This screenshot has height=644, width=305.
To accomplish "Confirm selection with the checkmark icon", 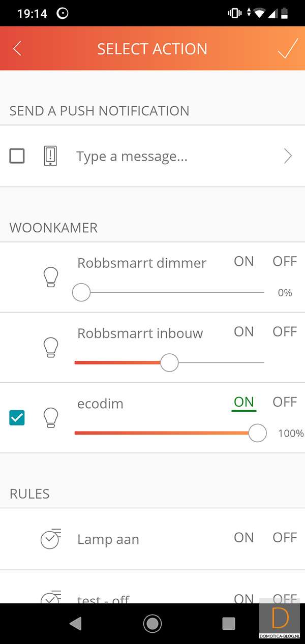I will click(287, 49).
